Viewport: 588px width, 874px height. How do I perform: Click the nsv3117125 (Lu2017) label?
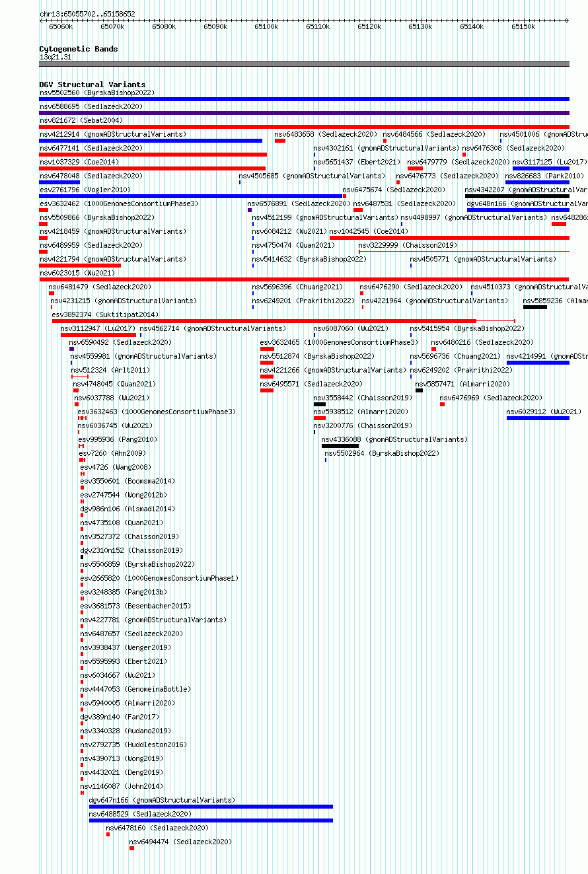(x=550, y=162)
